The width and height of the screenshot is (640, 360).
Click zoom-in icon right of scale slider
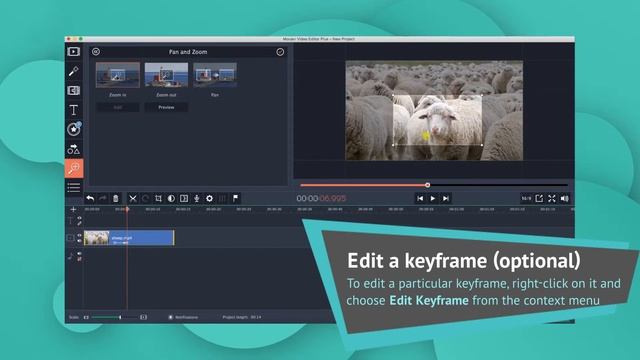[x=143, y=317]
